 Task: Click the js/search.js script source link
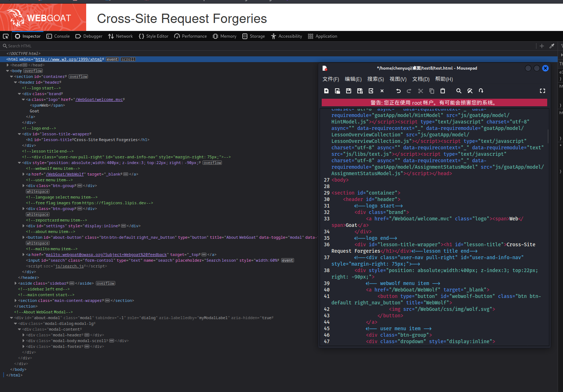[x=69, y=266]
